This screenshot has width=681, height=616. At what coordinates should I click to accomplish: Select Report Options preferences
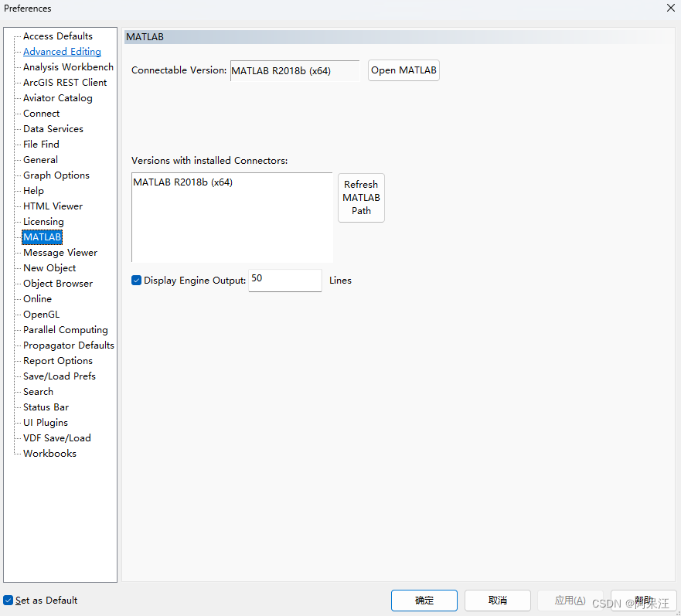58,361
